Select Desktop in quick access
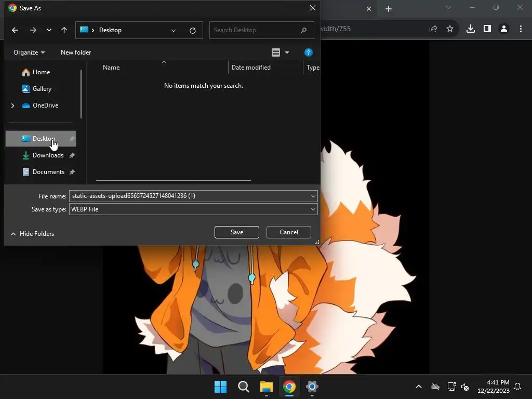The width and height of the screenshot is (532, 399). point(41,139)
